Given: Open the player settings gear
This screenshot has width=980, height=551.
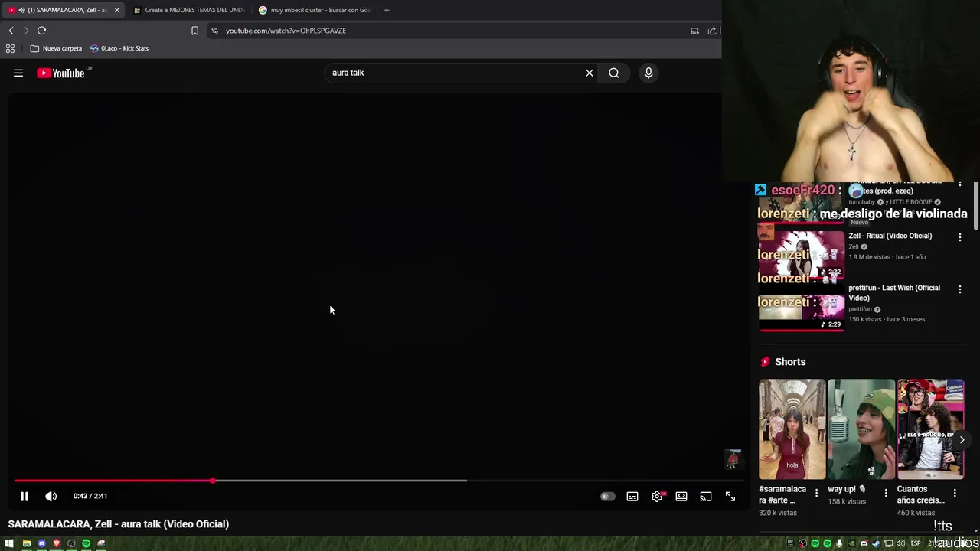Looking at the screenshot, I should [x=657, y=497].
